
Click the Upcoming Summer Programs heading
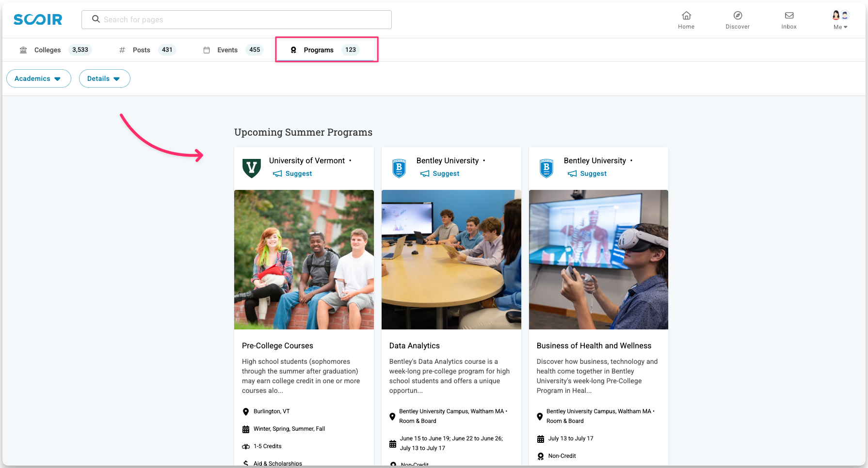(304, 132)
